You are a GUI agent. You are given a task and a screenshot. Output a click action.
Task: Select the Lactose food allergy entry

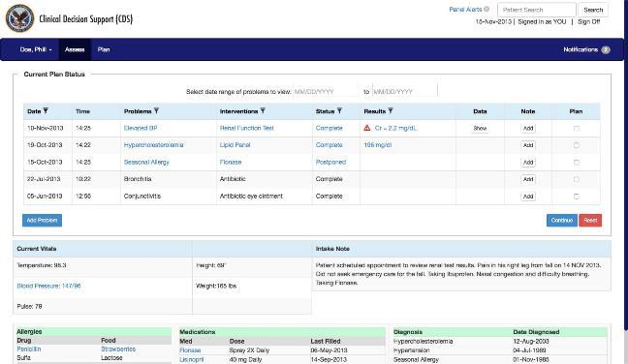111,357
